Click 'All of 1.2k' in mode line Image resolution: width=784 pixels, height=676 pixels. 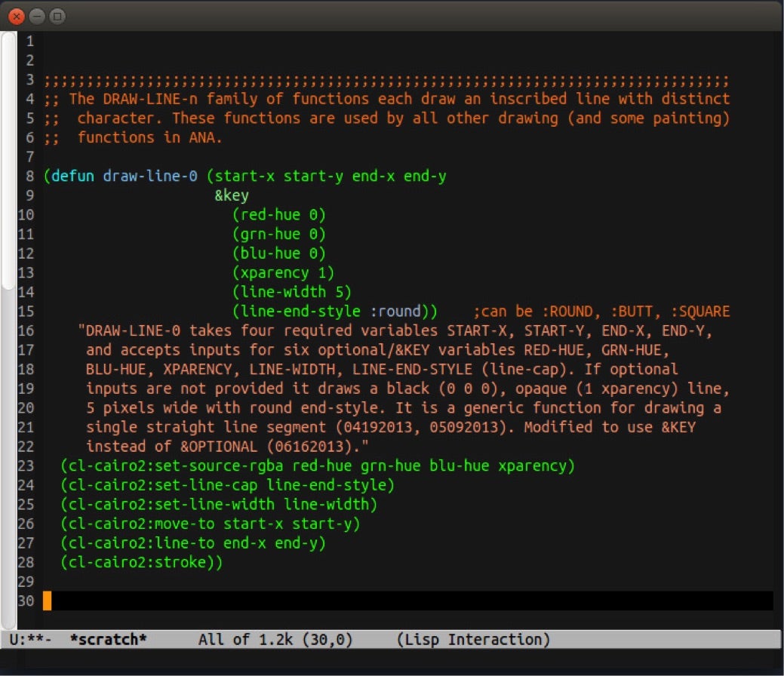coord(245,640)
